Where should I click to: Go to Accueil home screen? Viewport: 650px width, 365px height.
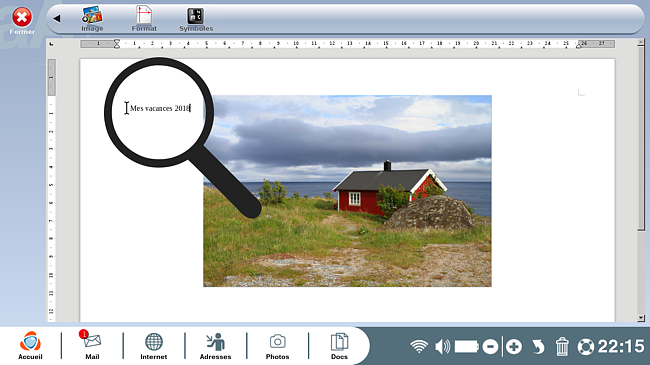pyautogui.click(x=30, y=345)
